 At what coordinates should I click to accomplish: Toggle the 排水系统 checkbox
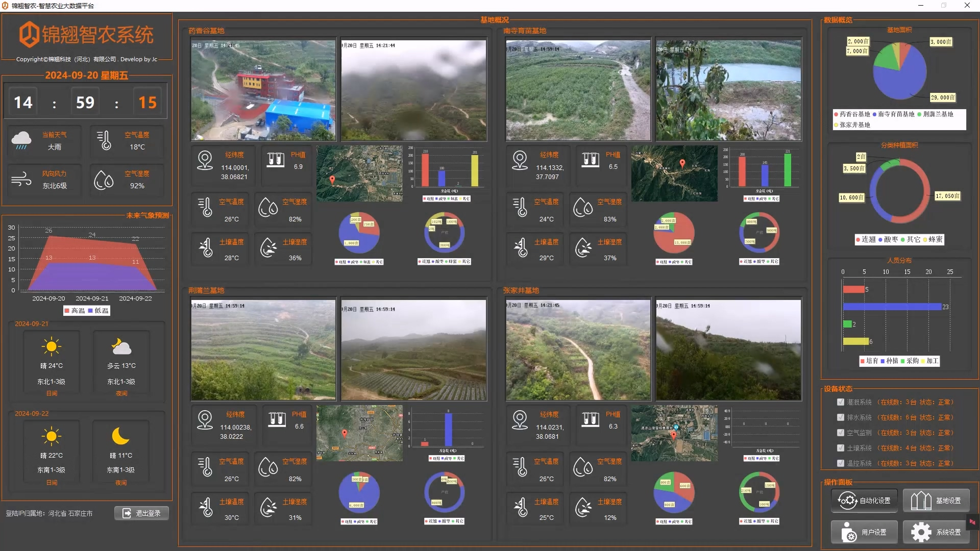pos(840,417)
